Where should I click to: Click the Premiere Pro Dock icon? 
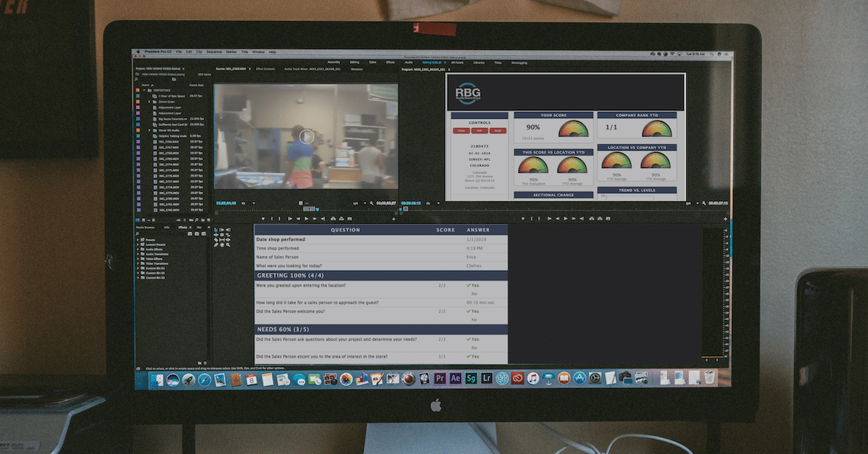coord(441,378)
